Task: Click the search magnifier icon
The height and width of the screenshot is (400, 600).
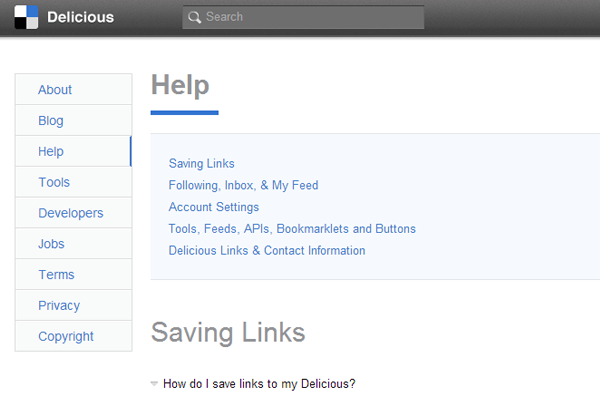Action: [194, 17]
